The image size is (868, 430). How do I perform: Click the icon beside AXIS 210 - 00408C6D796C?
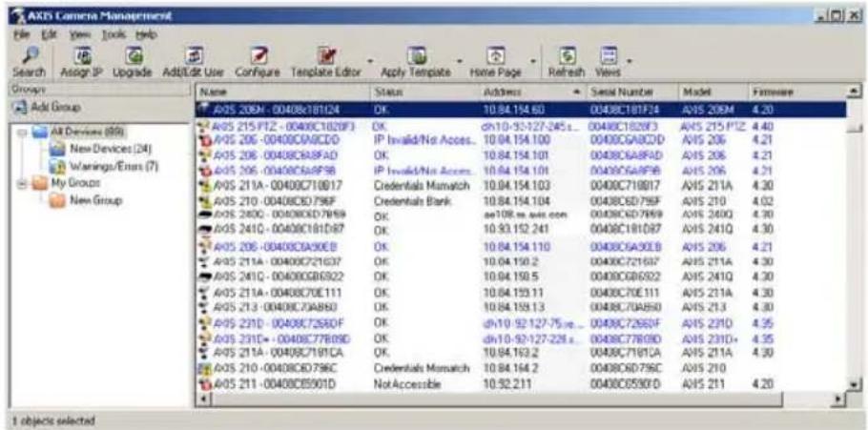[x=203, y=368]
